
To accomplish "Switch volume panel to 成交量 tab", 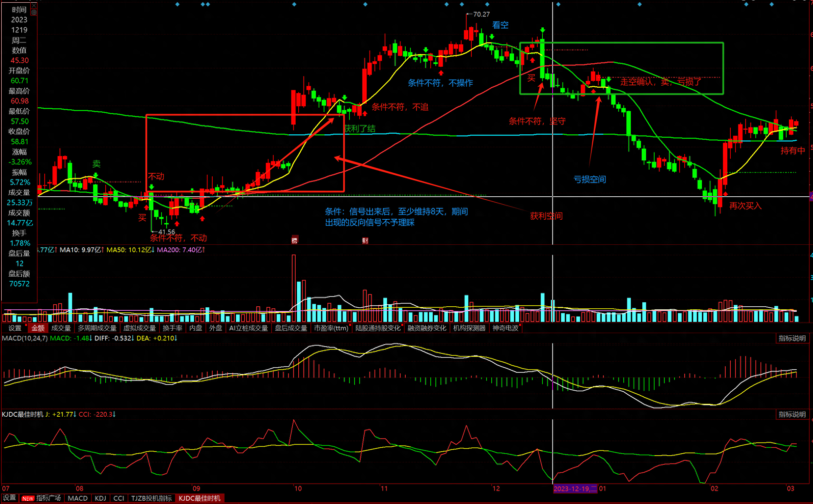I will (61, 328).
